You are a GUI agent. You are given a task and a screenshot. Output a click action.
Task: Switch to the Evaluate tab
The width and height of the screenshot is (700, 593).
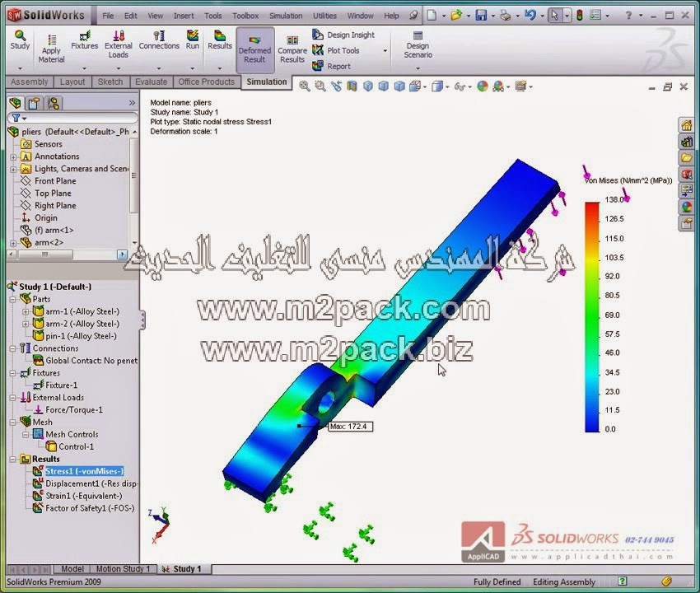coord(151,82)
